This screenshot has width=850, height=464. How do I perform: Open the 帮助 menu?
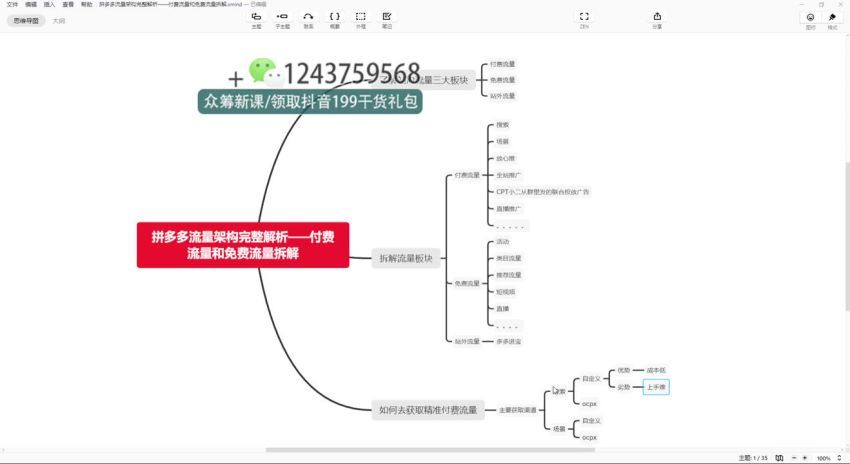[86, 4]
